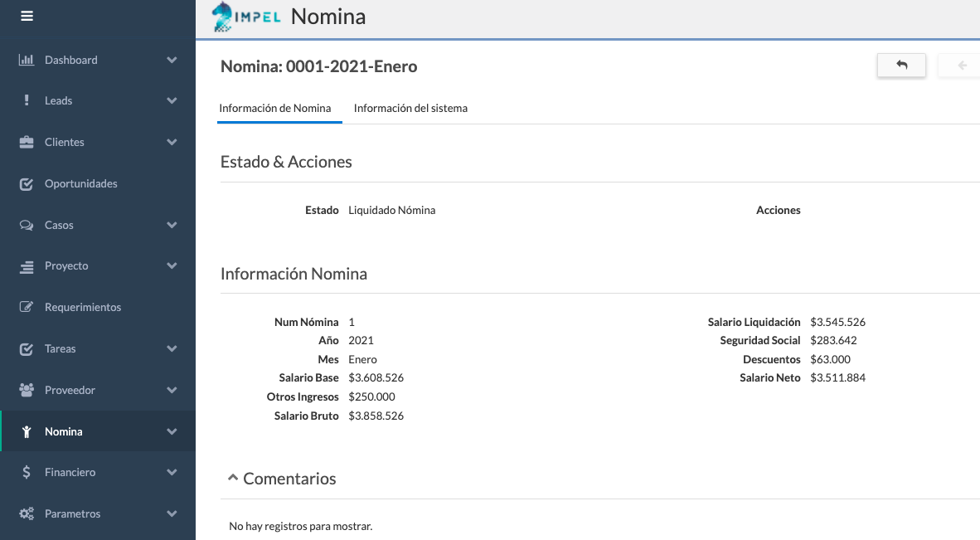Viewport: 980px width, 540px height.
Task: Expand the Clientes chevron
Action: tap(172, 142)
